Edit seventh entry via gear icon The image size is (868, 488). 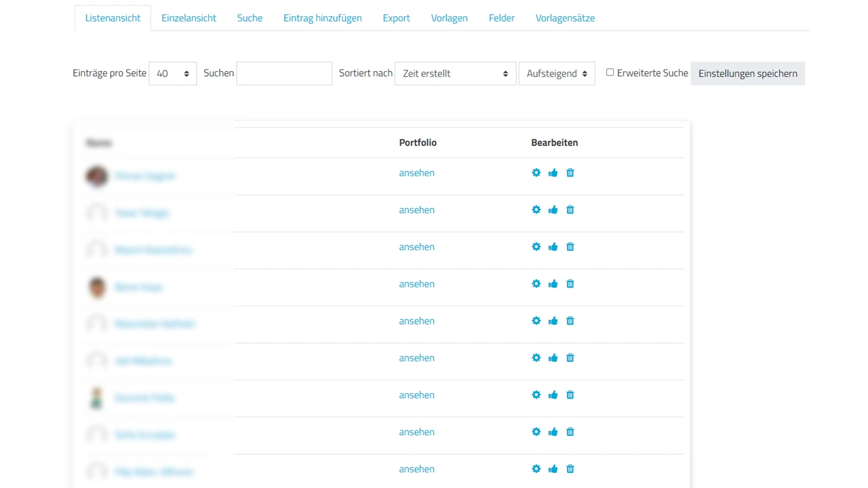(x=536, y=395)
